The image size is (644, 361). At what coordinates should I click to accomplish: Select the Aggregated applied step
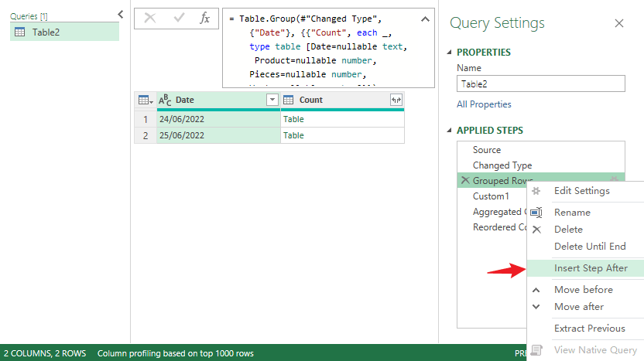[499, 212]
